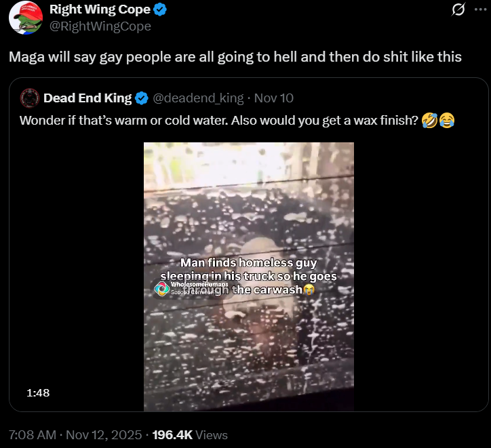Open the 7:08 AM Nov 12, 2025 timestamp
The height and width of the screenshot is (448, 491).
click(75, 435)
